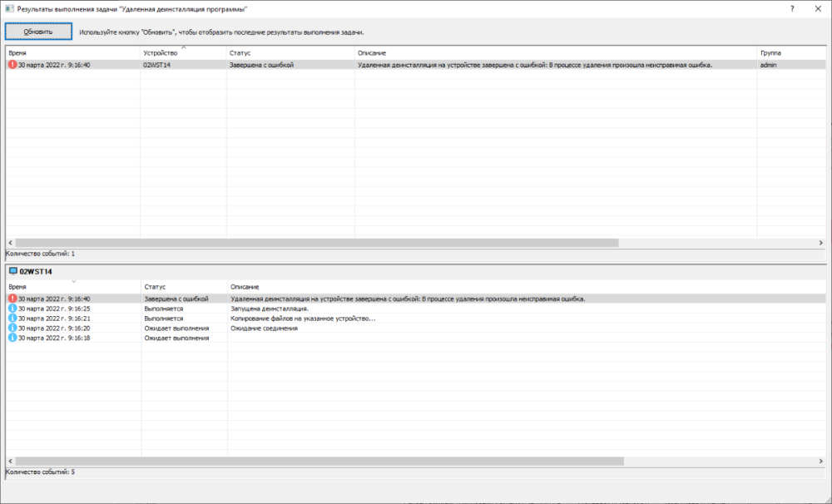Select 'Выполняется' status at 9:16:25
832x504 pixels.
click(163, 309)
